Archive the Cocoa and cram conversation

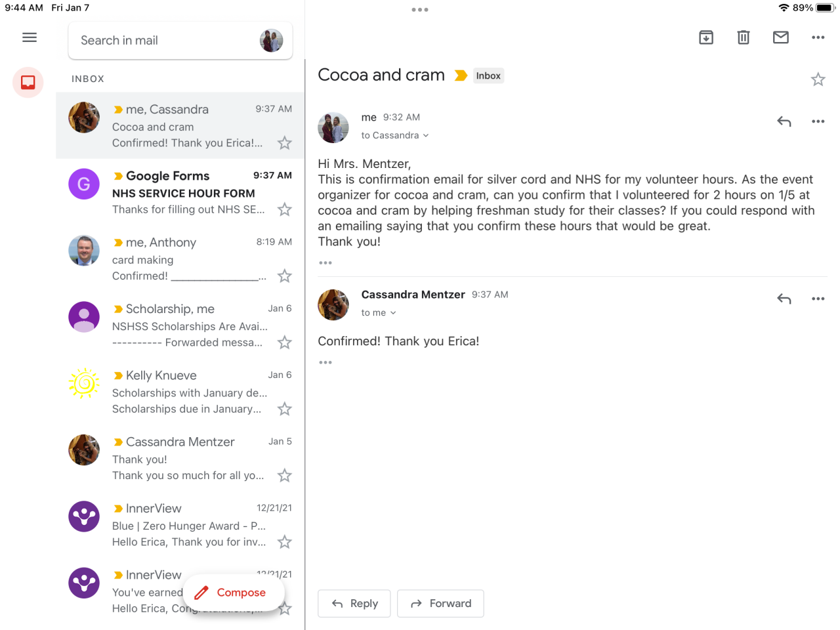(x=706, y=37)
